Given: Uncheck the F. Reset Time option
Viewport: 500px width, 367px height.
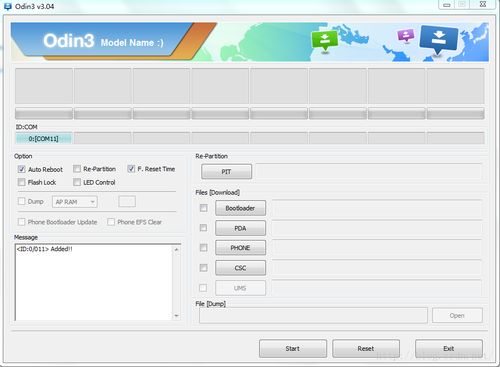Looking at the screenshot, I should 131,169.
